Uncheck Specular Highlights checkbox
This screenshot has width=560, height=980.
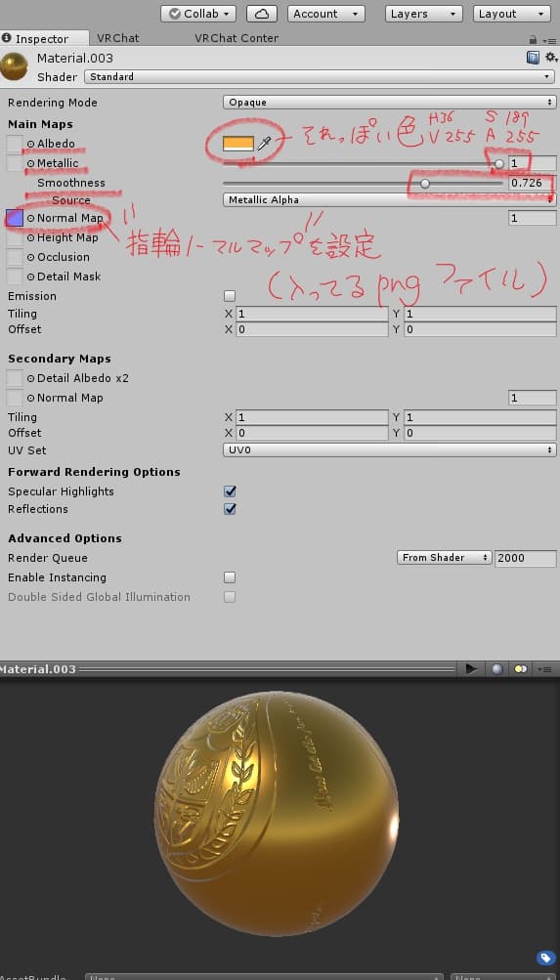230,491
